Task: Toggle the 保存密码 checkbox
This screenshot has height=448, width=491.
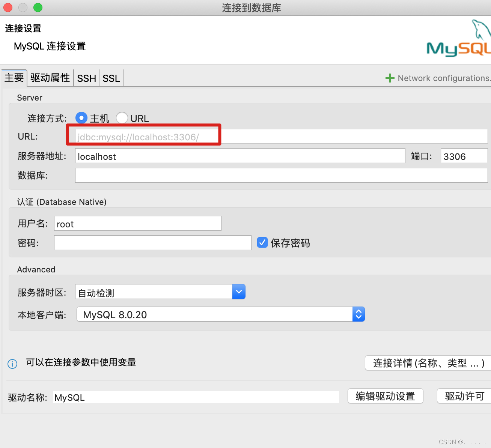Action: [262, 242]
